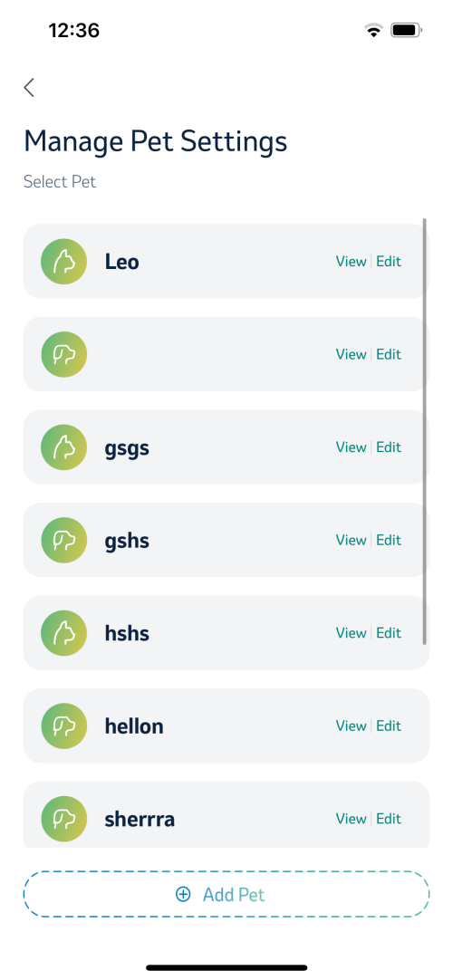Click the pet list vertical scrollbar
453x980 pixels.
[425, 431]
